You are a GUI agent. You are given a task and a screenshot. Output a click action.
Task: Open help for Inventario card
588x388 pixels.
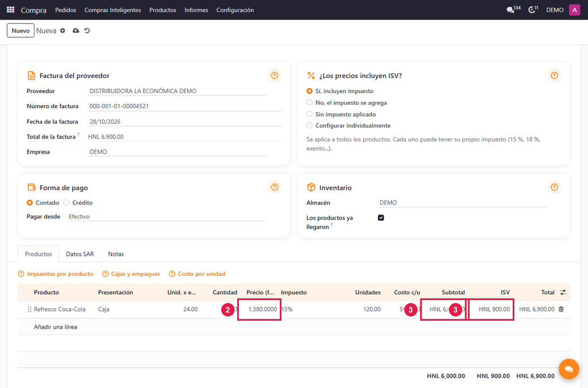(554, 187)
